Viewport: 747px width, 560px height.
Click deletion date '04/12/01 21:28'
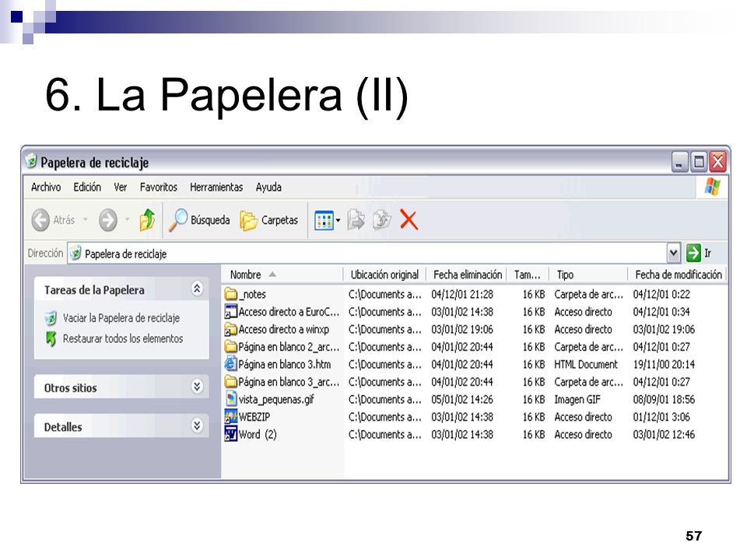pyautogui.click(x=462, y=294)
